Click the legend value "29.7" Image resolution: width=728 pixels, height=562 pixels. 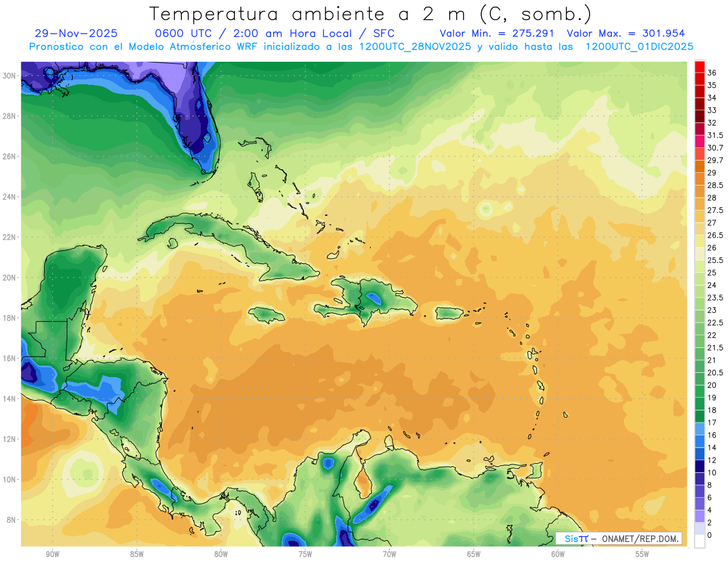coord(715,160)
